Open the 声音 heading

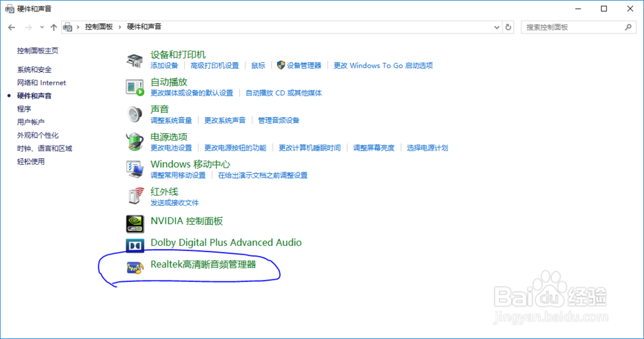click(160, 109)
